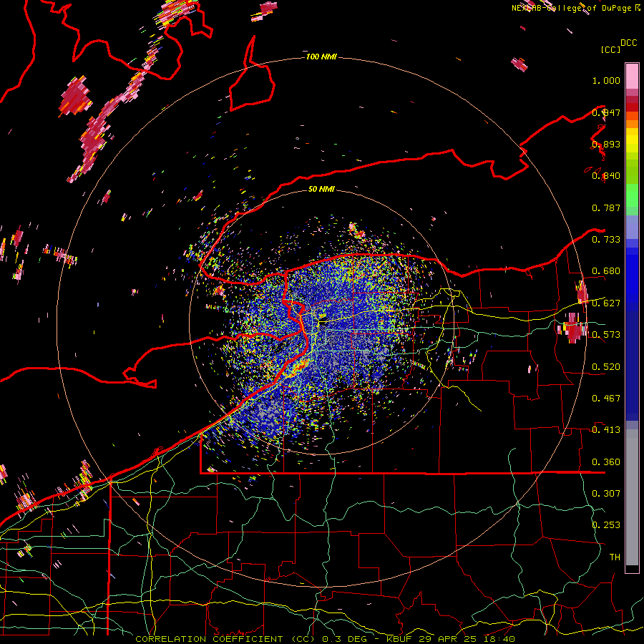
Task: Select the 0.893 color scale value
Action: click(x=606, y=144)
